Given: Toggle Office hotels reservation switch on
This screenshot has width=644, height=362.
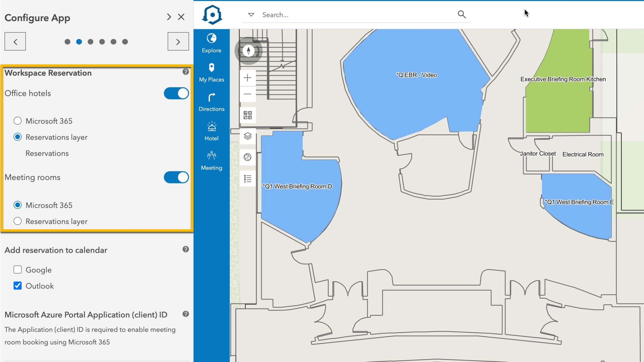Looking at the screenshot, I should click(176, 93).
